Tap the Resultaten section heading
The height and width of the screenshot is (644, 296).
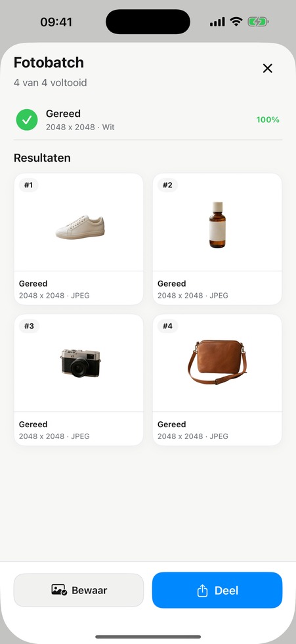pyautogui.click(x=42, y=158)
